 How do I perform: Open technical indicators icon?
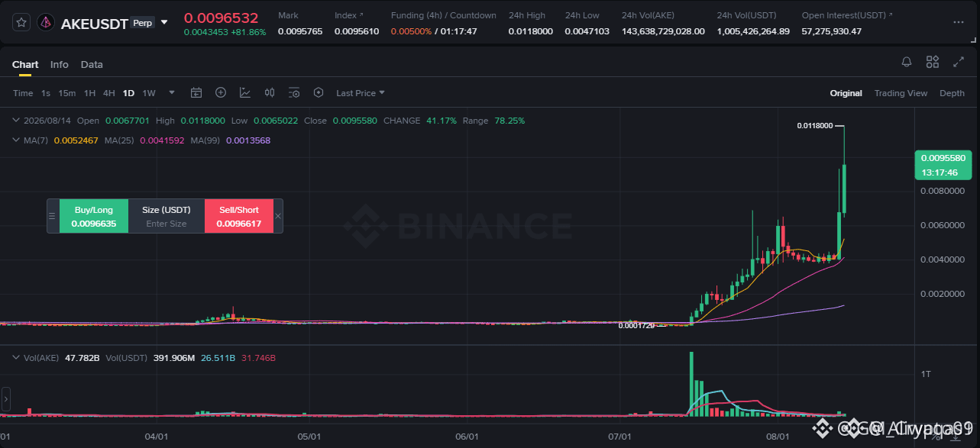(245, 93)
